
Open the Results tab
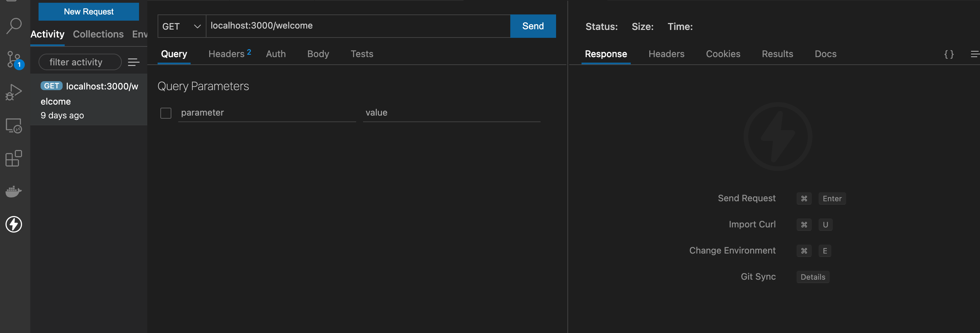pyautogui.click(x=777, y=54)
